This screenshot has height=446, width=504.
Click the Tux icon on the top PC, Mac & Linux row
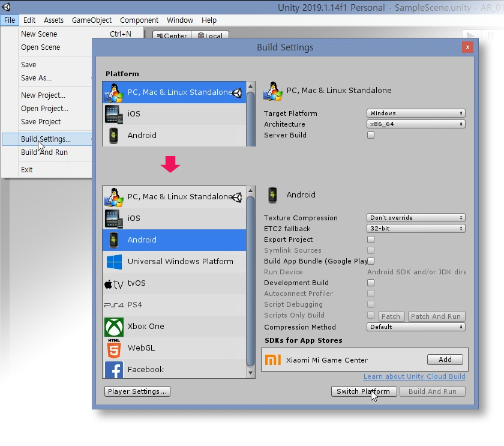tap(113, 92)
